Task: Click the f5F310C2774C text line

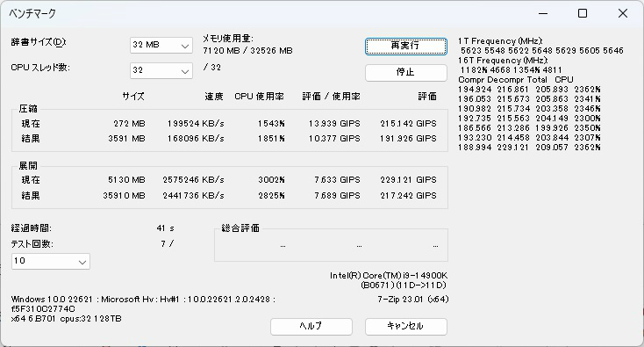Action: (x=43, y=308)
